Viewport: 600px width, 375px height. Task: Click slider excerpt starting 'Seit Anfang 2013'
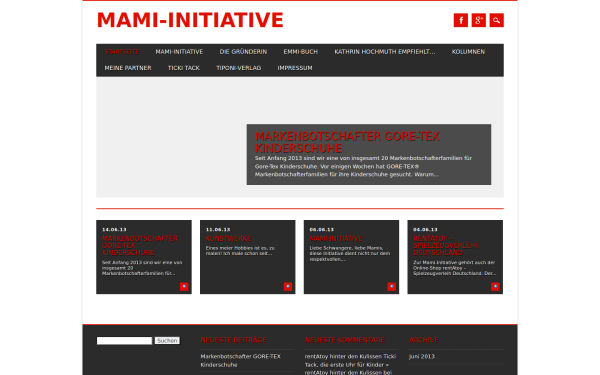tap(363, 166)
